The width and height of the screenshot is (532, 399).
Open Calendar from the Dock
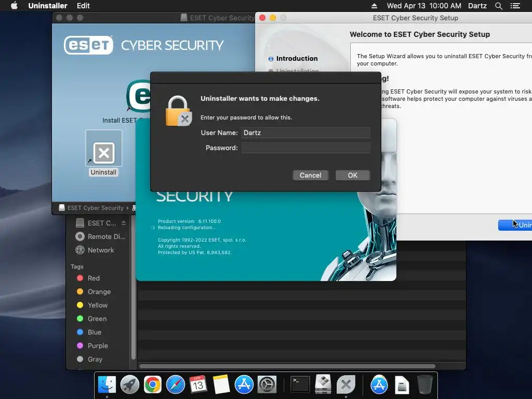point(198,385)
